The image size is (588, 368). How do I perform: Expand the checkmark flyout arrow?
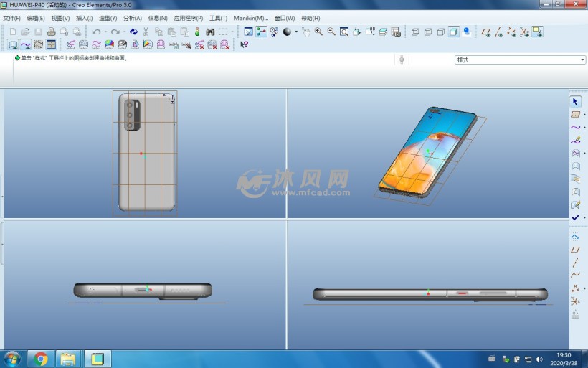click(584, 217)
